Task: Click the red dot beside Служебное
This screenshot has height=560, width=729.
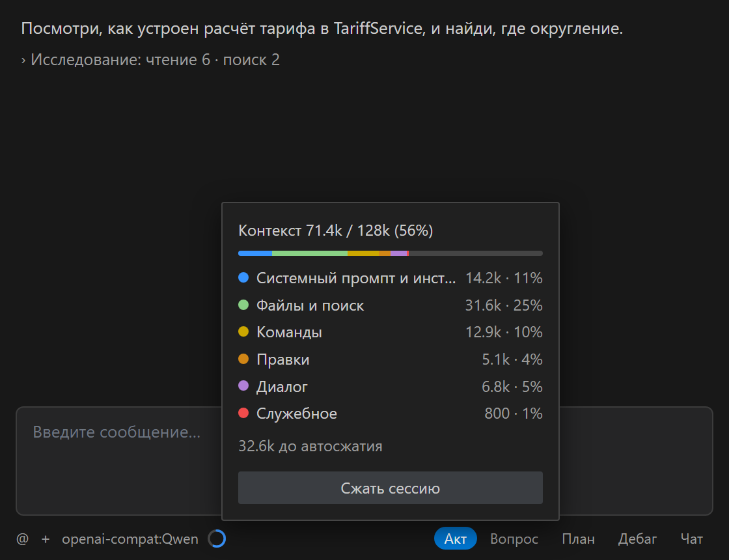Action: 243,413
